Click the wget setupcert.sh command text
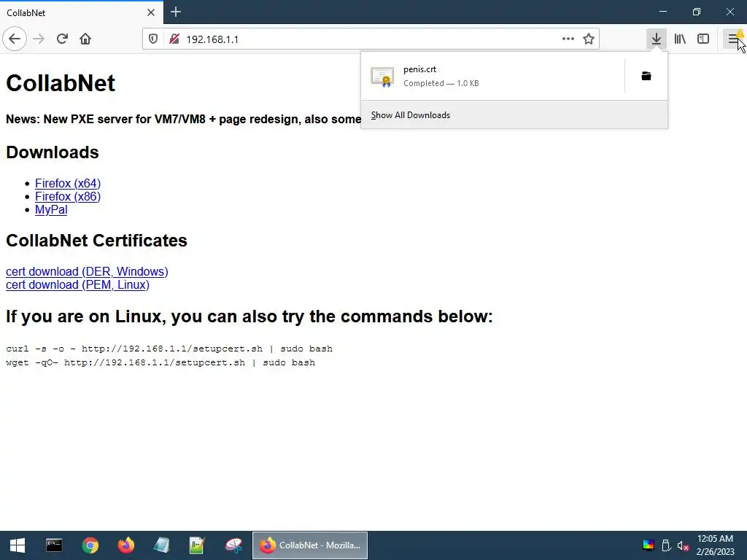Screen dimensions: 747x560 [x=160, y=362]
